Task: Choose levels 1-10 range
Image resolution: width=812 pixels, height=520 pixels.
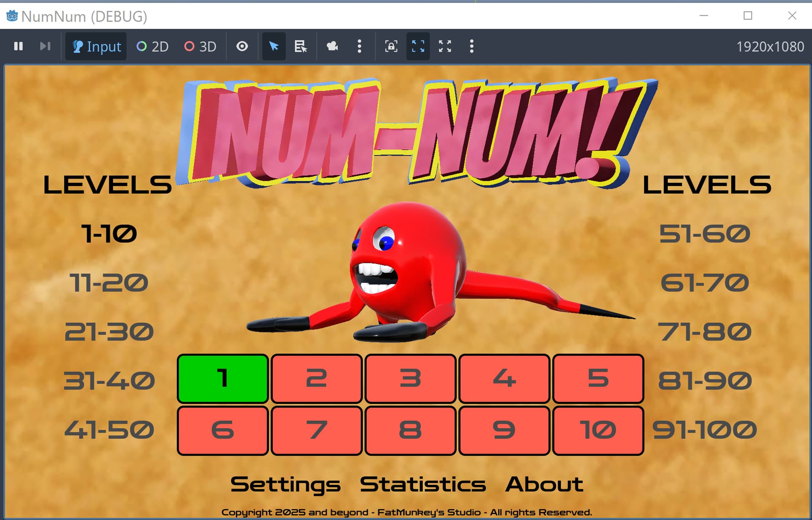Action: (x=109, y=234)
